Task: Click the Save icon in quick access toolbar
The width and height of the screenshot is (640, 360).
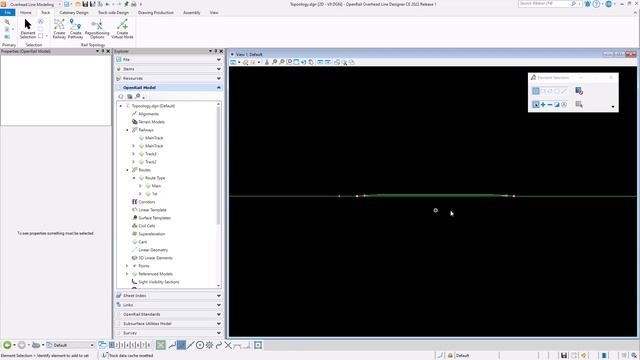Action: (85, 4)
